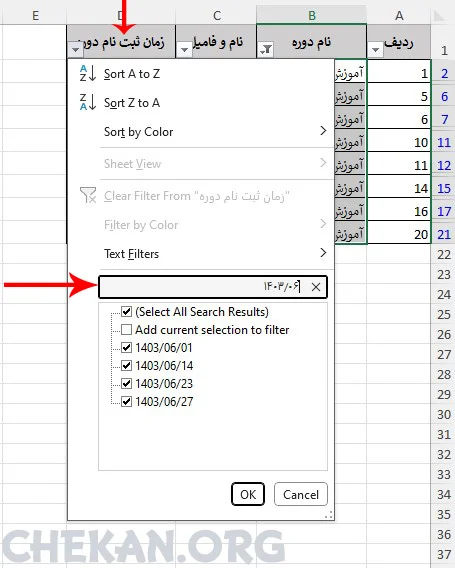Screen dimensions: 455x568
Task: Confirm the filter with OK button
Action: click(248, 494)
